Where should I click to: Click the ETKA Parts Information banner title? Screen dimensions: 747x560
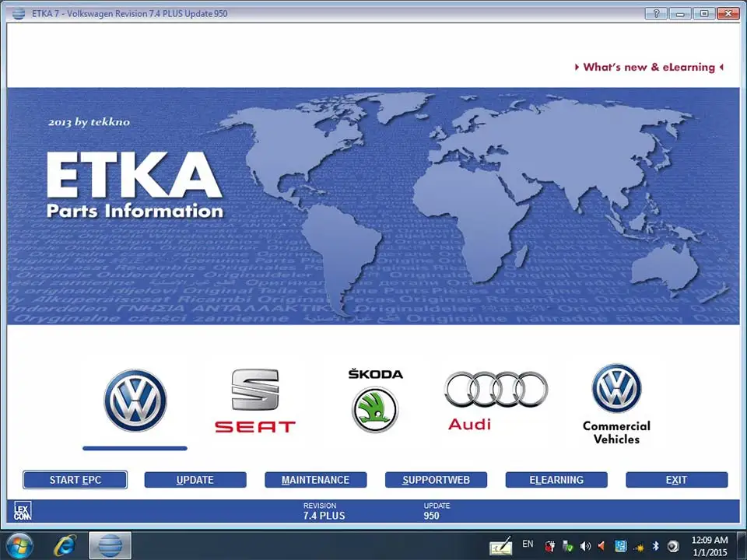[x=135, y=185]
